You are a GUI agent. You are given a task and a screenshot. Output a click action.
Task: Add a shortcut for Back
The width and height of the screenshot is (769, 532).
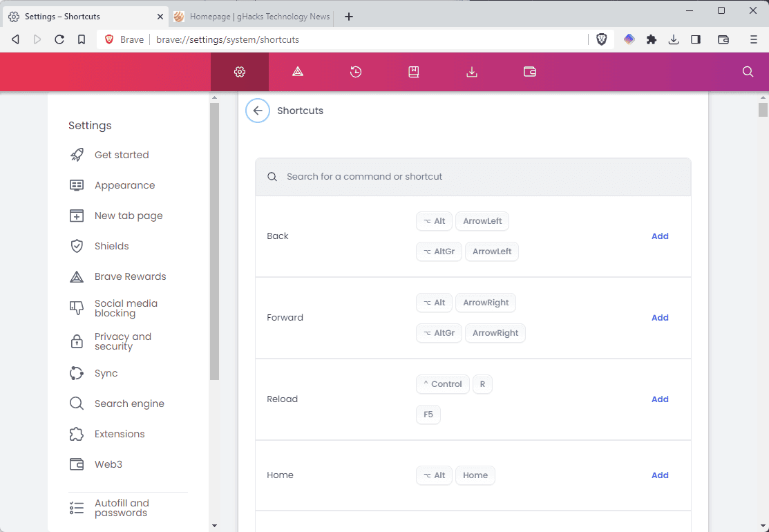point(660,236)
